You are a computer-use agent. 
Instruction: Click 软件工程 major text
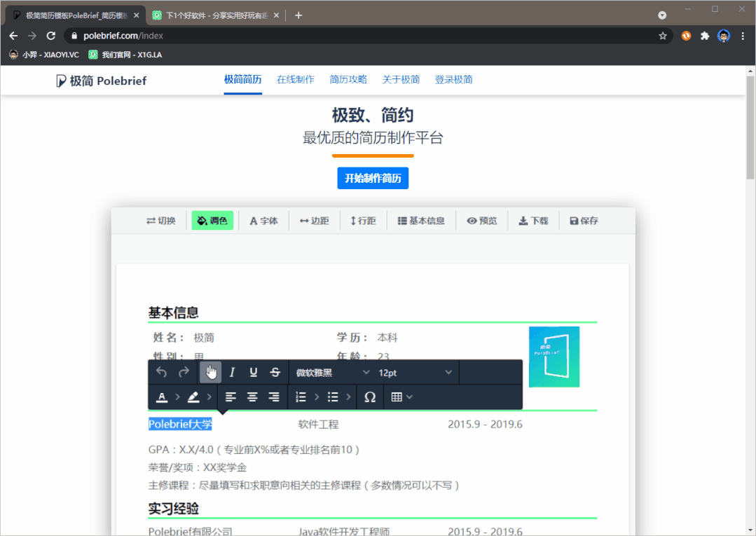coord(318,425)
